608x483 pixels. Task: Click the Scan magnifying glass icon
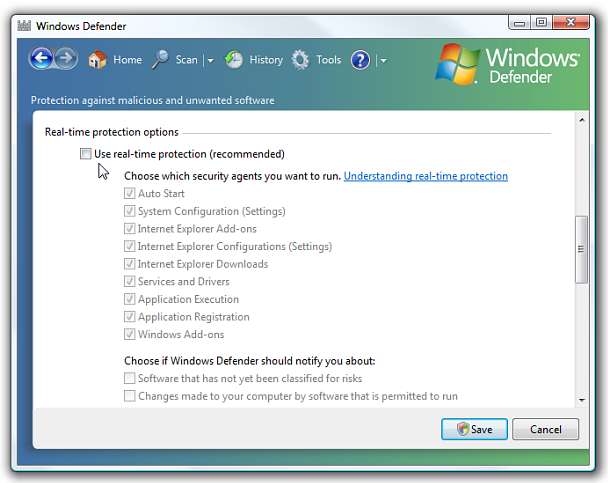(x=160, y=59)
